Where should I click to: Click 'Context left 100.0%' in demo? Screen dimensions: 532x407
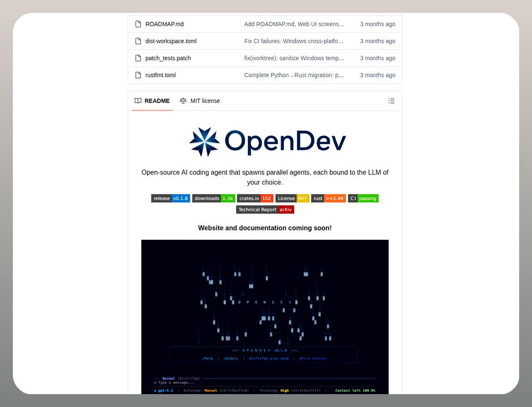(355, 391)
